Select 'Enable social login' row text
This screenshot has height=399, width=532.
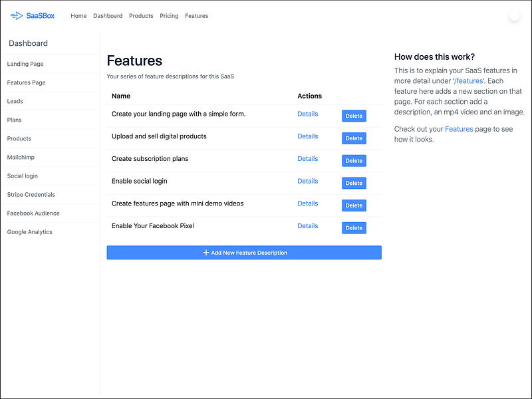tap(140, 181)
